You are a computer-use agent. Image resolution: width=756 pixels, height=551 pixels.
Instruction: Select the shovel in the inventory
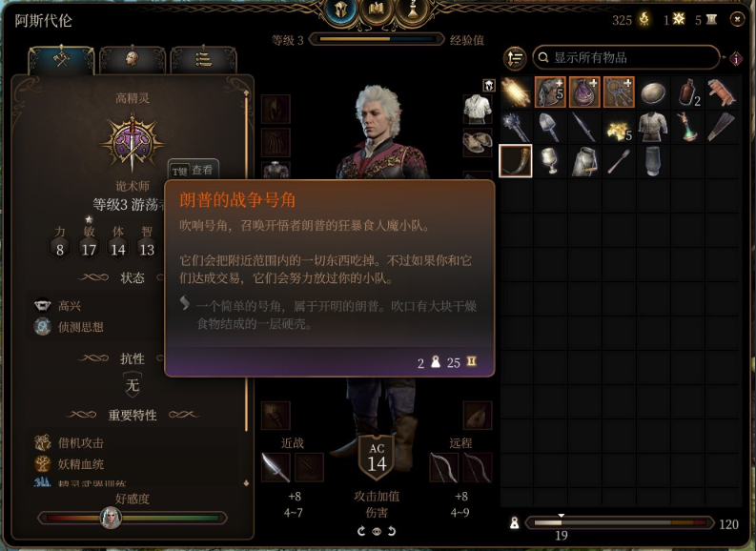pos(550,127)
